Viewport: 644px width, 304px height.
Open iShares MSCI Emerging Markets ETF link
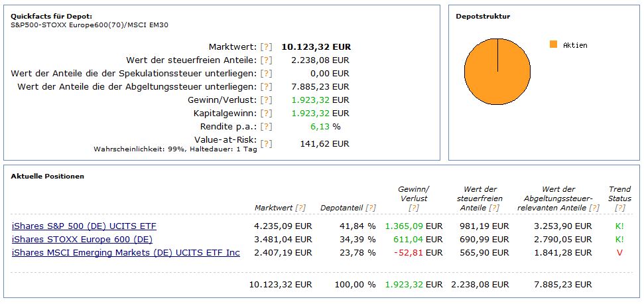[126, 252]
